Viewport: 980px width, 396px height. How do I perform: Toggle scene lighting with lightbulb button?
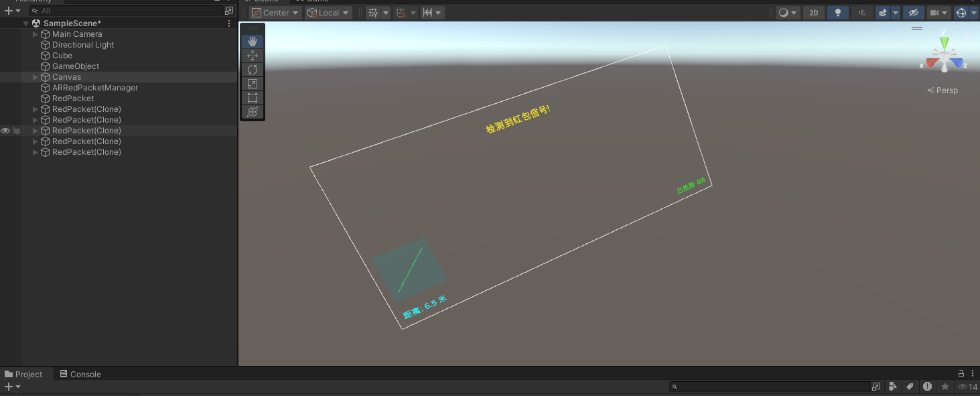837,13
